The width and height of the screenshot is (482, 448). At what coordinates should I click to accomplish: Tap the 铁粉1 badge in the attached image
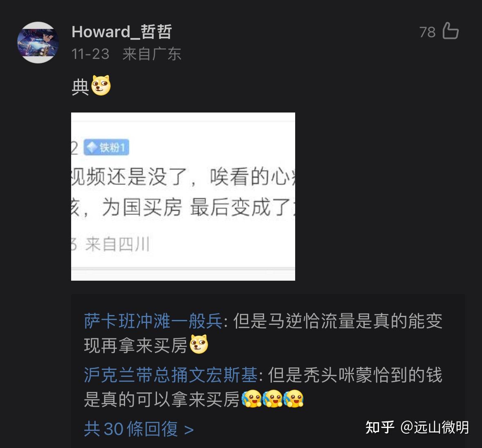106,147
